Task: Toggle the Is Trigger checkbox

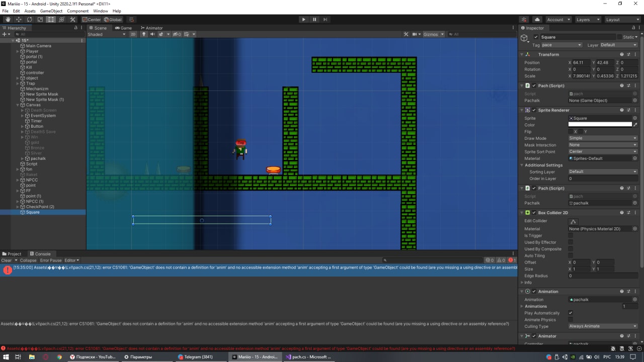Action: (x=571, y=235)
